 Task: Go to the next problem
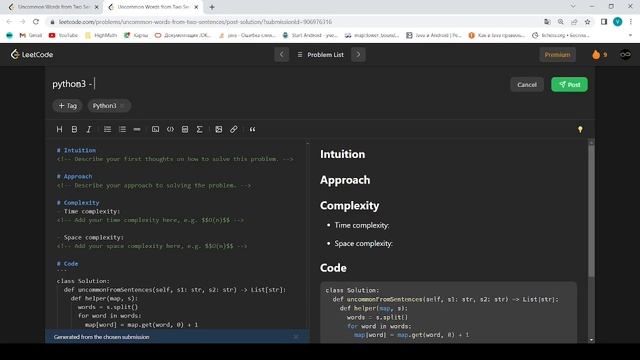358,54
